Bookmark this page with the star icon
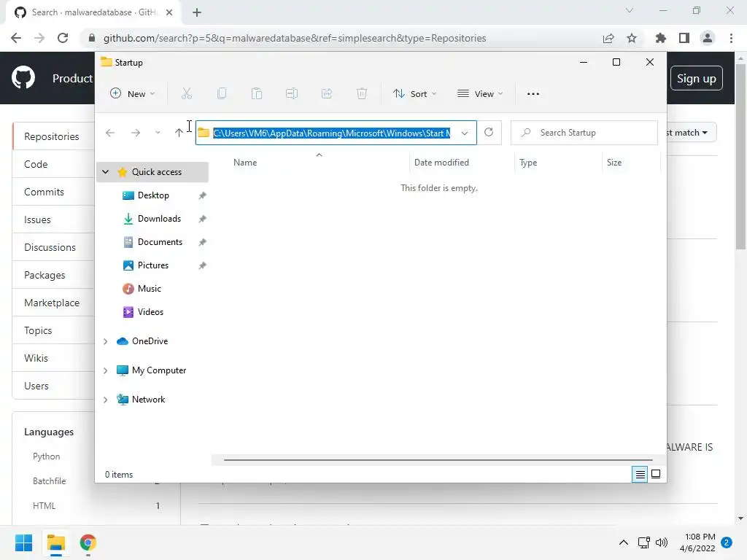Image resolution: width=747 pixels, height=560 pixels. tap(632, 38)
